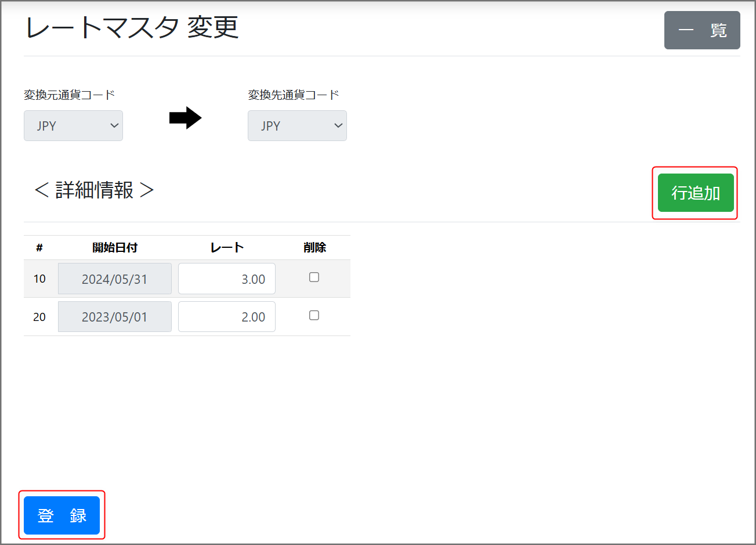This screenshot has width=756, height=545.
Task: Expand the 変換先通貨コード currency dropdown
Action: [x=297, y=126]
